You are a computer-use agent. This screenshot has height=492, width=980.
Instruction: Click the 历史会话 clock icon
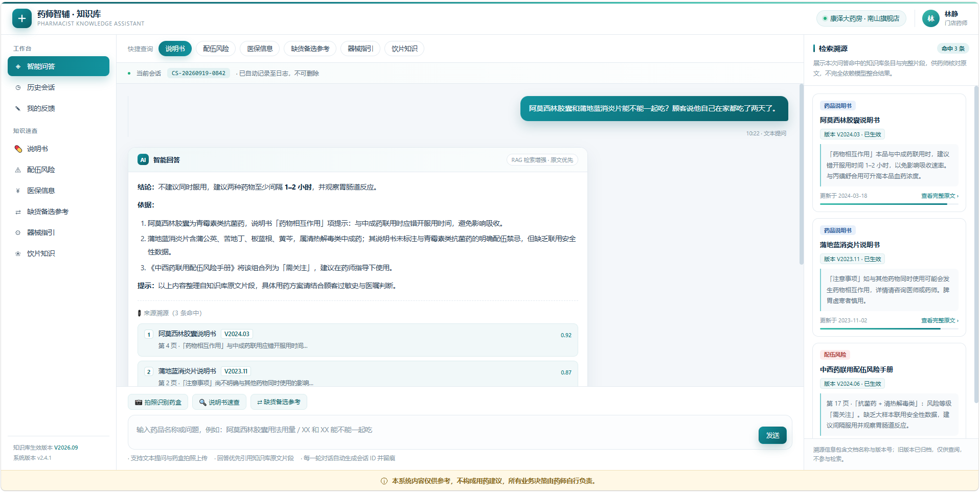pyautogui.click(x=18, y=87)
